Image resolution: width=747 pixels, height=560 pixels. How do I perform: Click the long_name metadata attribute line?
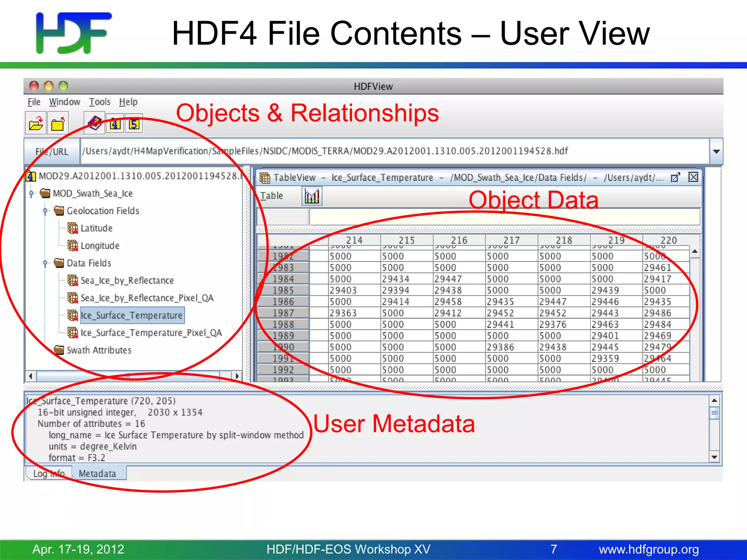176,435
